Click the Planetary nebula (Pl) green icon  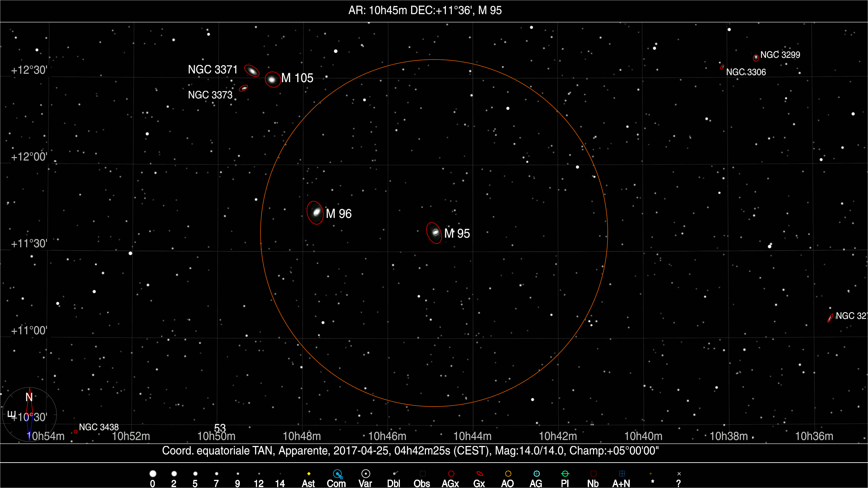tap(565, 474)
